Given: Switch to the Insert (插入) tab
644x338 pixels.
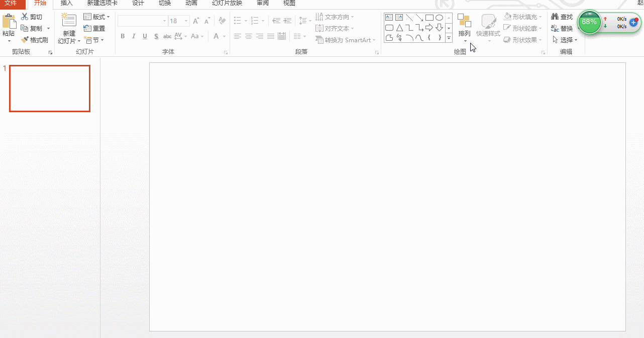Looking at the screenshot, I should click(67, 3).
